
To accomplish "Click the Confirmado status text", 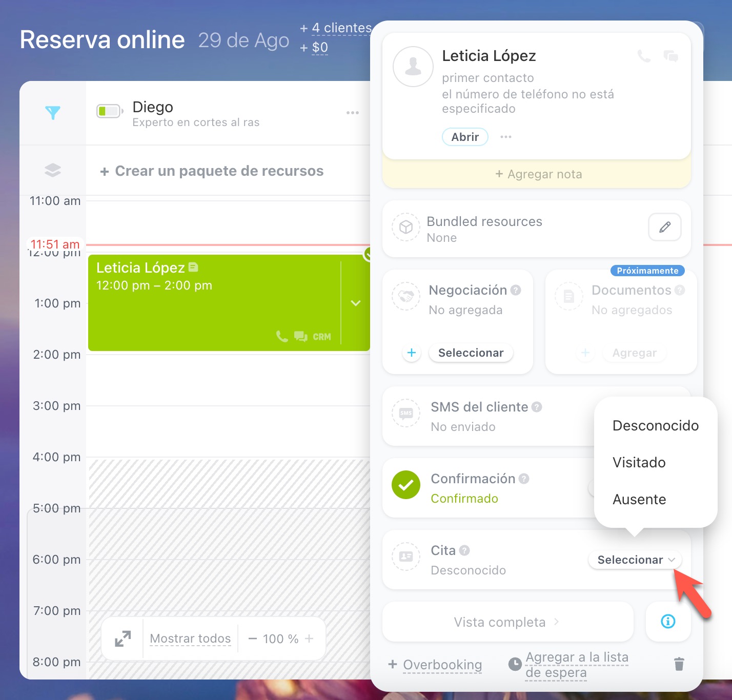I will pyautogui.click(x=464, y=499).
